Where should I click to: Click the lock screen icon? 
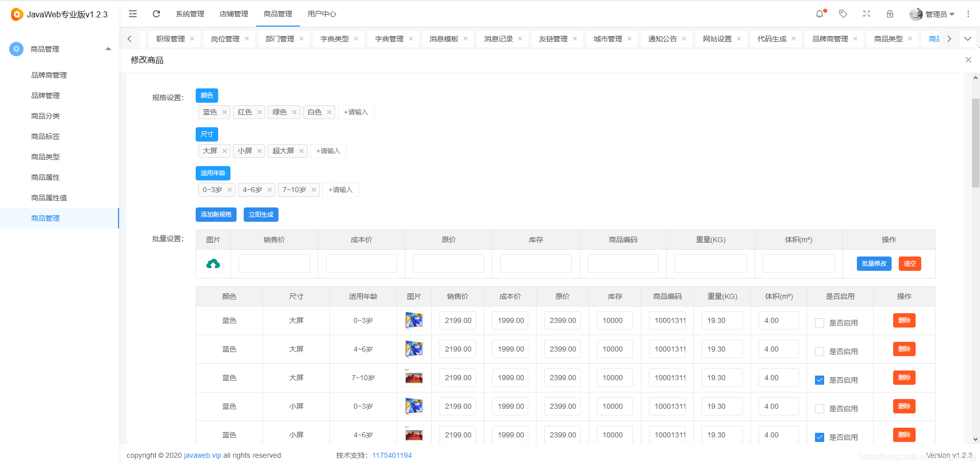pyautogui.click(x=890, y=14)
